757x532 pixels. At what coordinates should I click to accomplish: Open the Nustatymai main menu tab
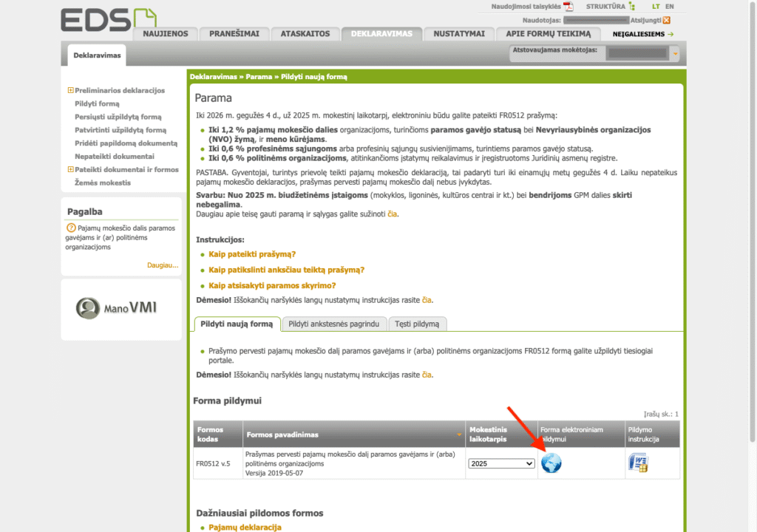458,34
